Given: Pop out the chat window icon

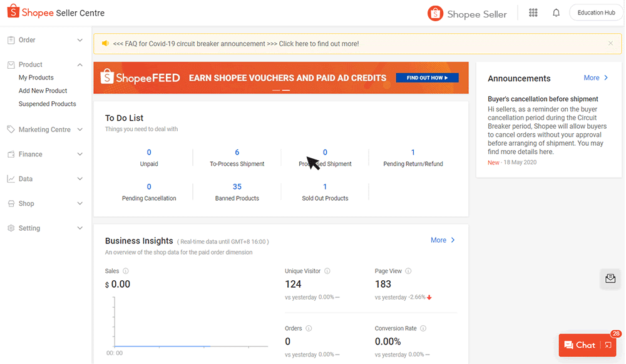Looking at the screenshot, I should pos(608,345).
